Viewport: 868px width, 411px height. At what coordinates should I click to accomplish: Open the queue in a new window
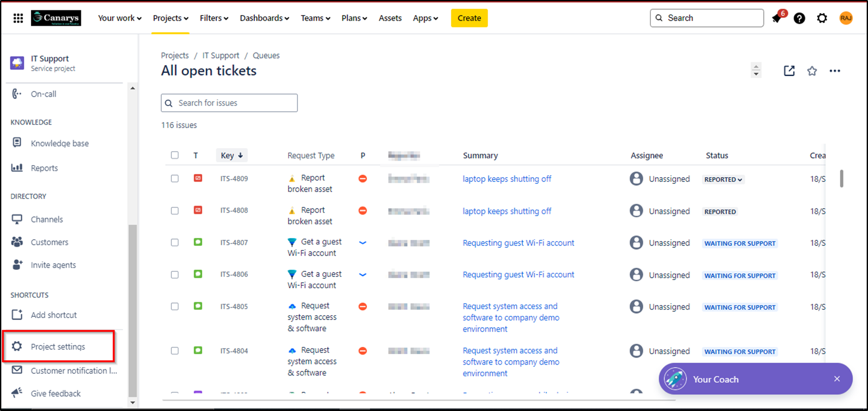(x=789, y=71)
